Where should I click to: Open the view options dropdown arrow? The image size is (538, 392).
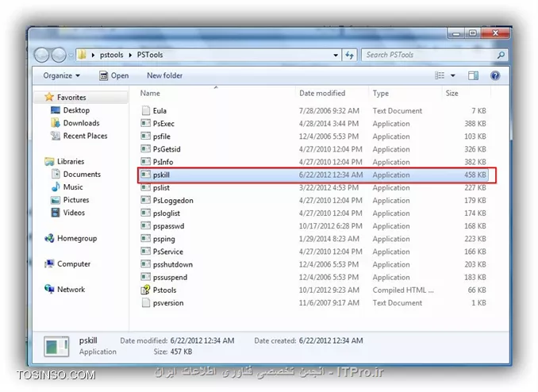tap(453, 75)
